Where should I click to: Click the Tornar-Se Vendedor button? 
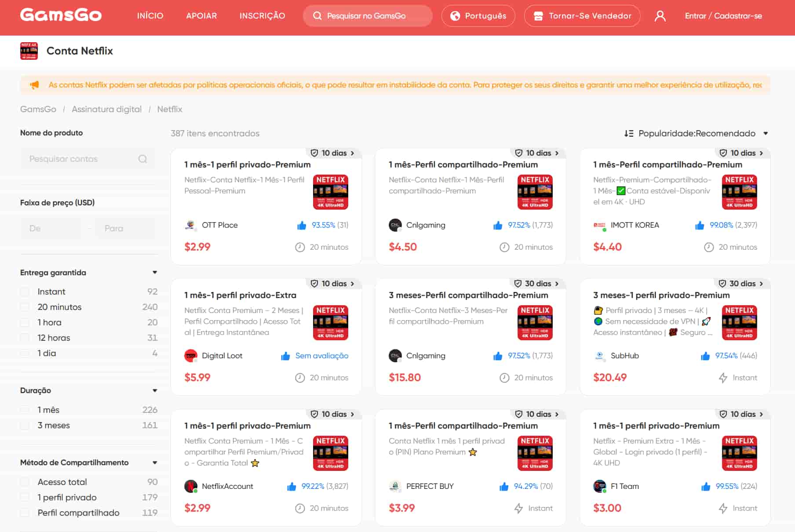(582, 16)
